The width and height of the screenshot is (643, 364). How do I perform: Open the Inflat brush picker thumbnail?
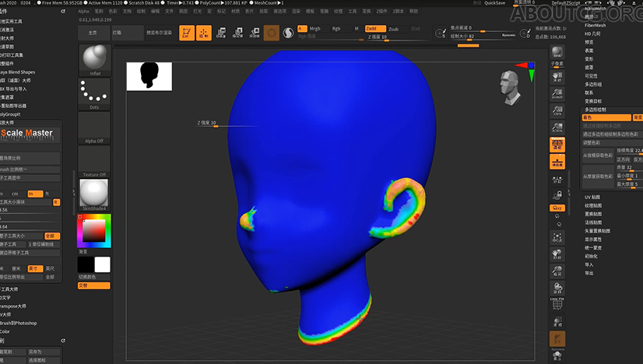pyautogui.click(x=95, y=60)
